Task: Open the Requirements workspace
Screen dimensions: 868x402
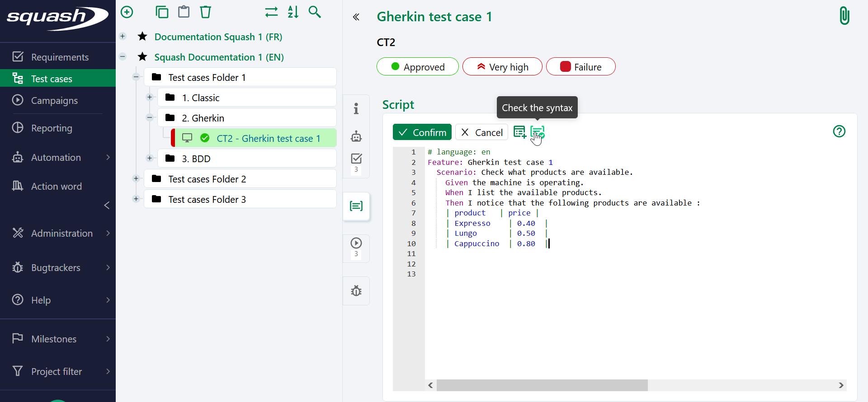Action: pyautogui.click(x=60, y=57)
